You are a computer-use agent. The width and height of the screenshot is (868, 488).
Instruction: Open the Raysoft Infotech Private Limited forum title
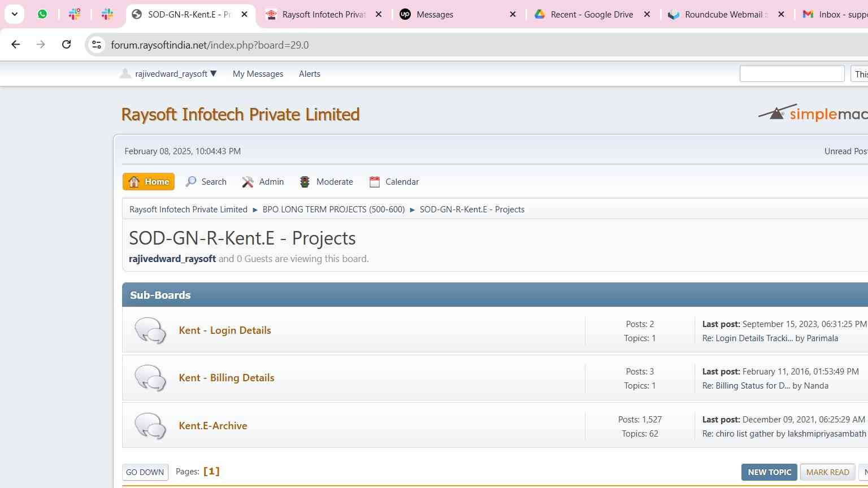240,114
